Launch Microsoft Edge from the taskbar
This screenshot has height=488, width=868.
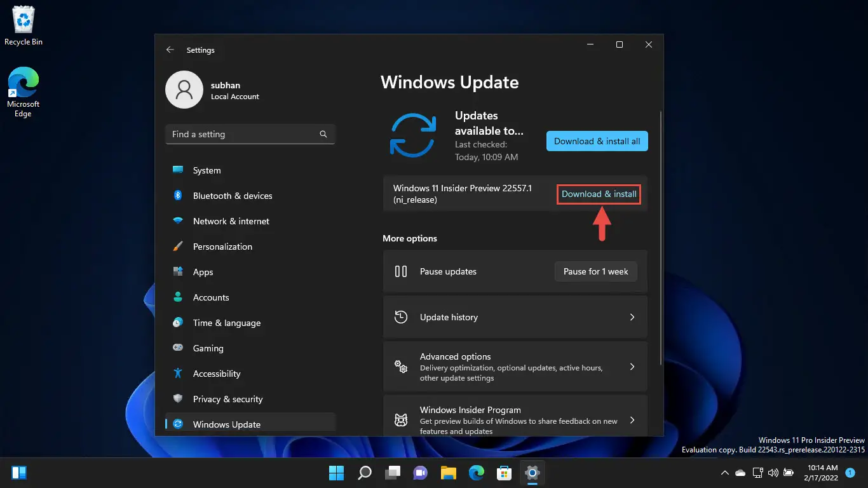click(477, 473)
